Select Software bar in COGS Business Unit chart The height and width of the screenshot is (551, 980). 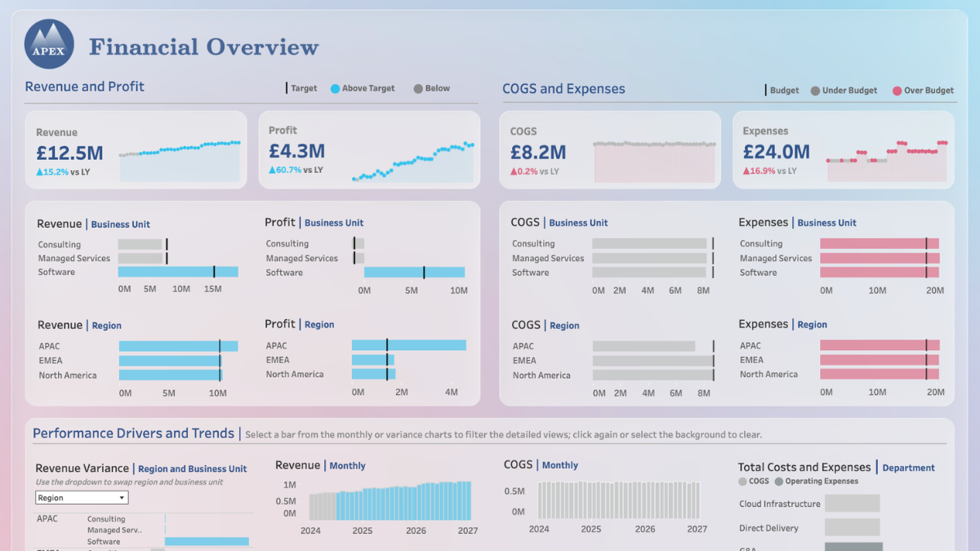(648, 273)
